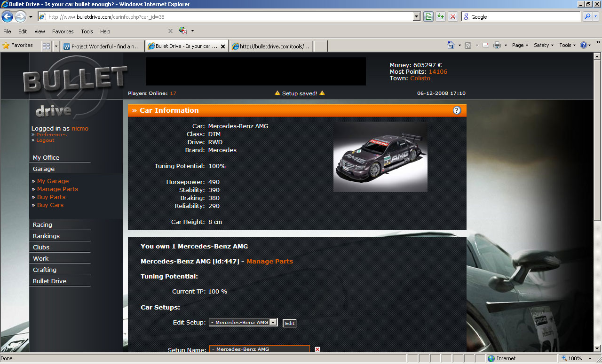This screenshot has height=364, width=602.
Task: Open PDF converter toolbar dropdown arrow
Action: [192, 31]
